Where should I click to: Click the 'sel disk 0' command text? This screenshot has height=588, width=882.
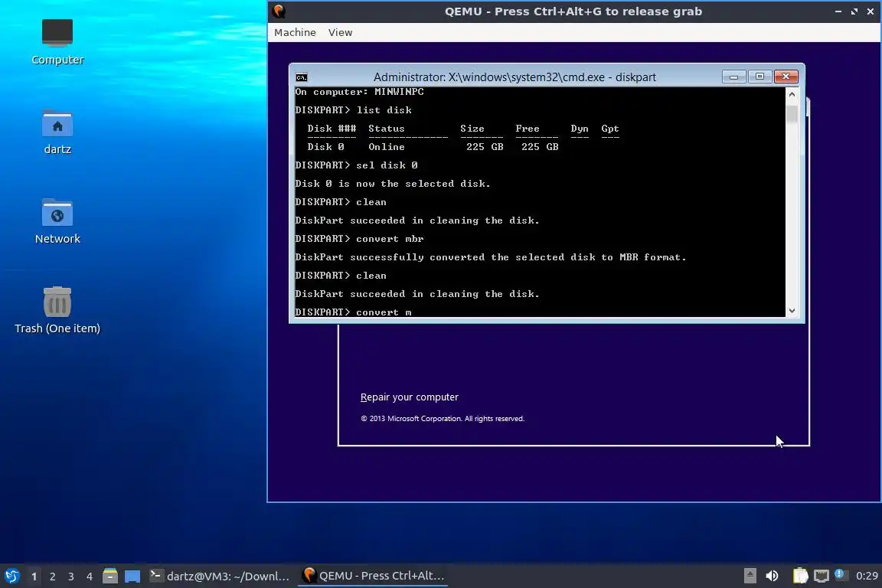[x=387, y=165]
